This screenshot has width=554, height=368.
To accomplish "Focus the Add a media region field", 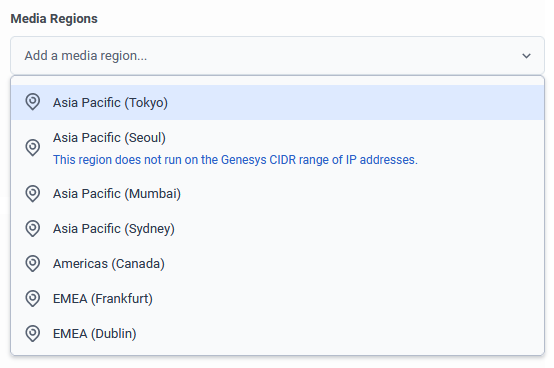I will (x=277, y=56).
